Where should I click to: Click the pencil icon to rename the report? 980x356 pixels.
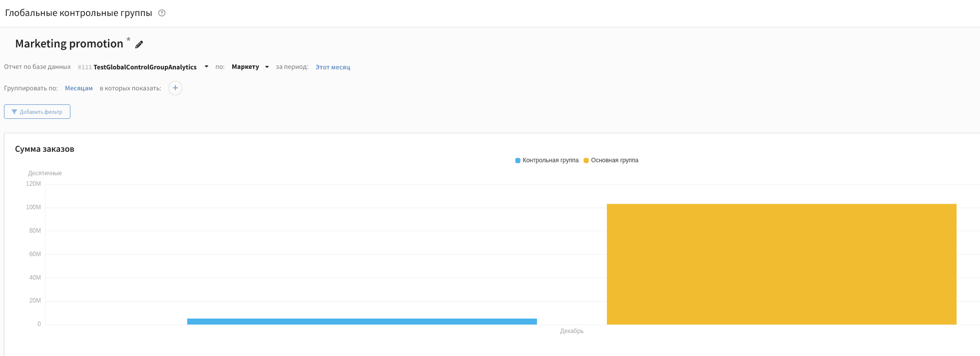point(139,44)
